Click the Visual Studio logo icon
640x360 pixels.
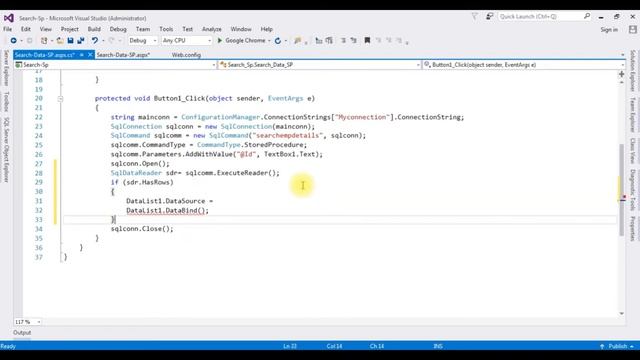[x=9, y=18]
